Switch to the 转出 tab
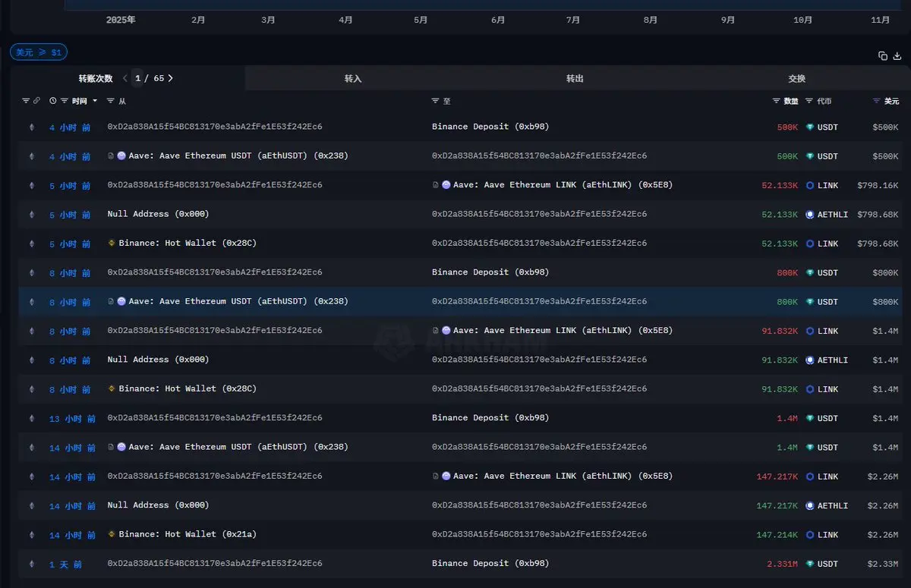The width and height of the screenshot is (911, 588). coord(575,79)
